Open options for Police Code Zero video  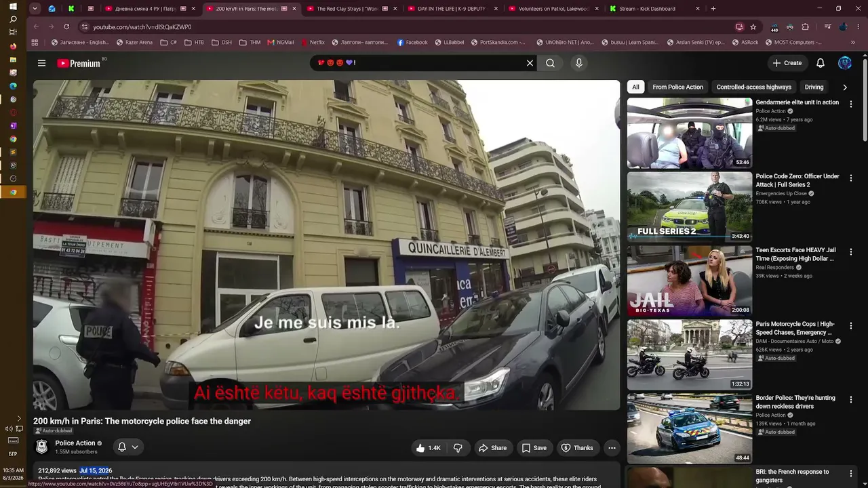coord(851,178)
